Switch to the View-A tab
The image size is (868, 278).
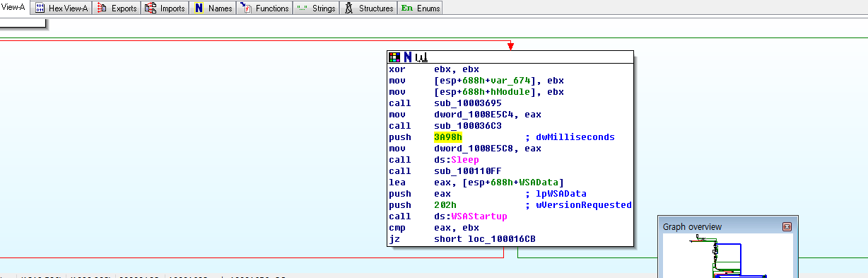(14, 8)
